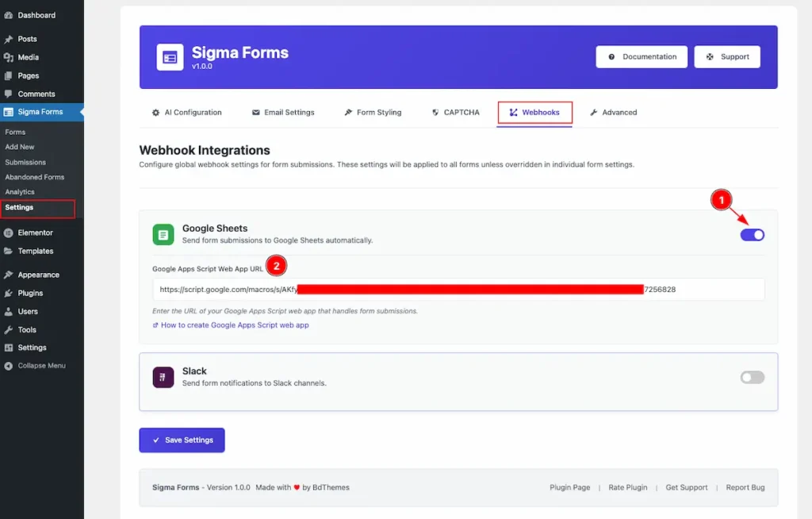The height and width of the screenshot is (519, 812).
Task: Click the Sigma Forms sidebar icon
Action: pos(8,112)
